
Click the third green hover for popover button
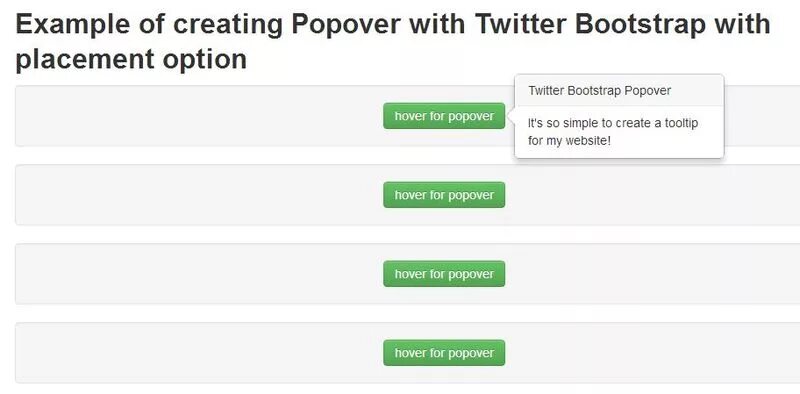[x=444, y=274]
